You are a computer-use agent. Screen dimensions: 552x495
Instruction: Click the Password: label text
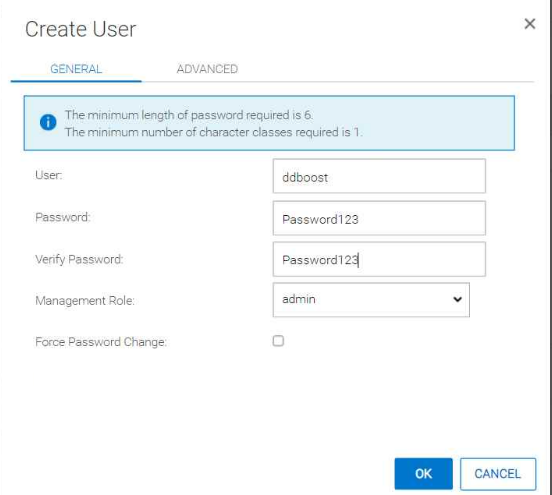[63, 217]
